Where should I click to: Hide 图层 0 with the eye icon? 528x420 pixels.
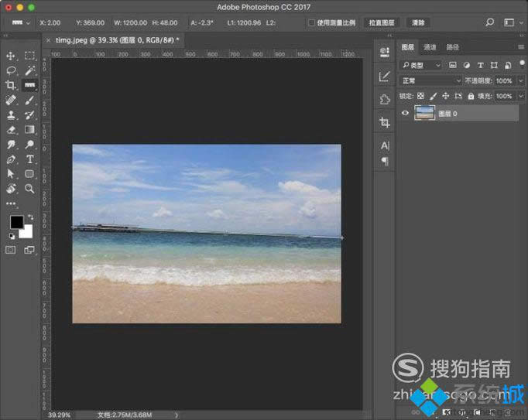click(x=405, y=114)
